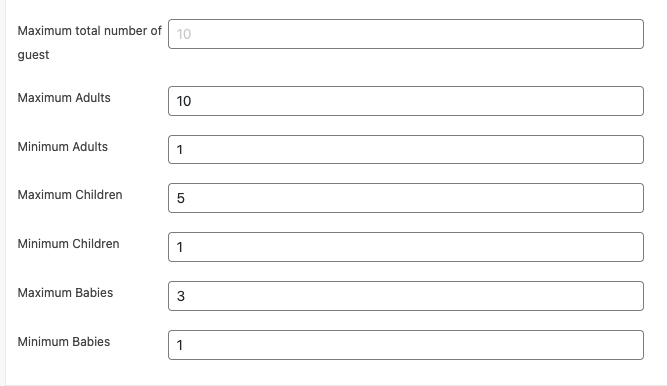This screenshot has height=386, width=667.
Task: Place cursor on value 1 in Minimum Babies
Action: (180, 345)
